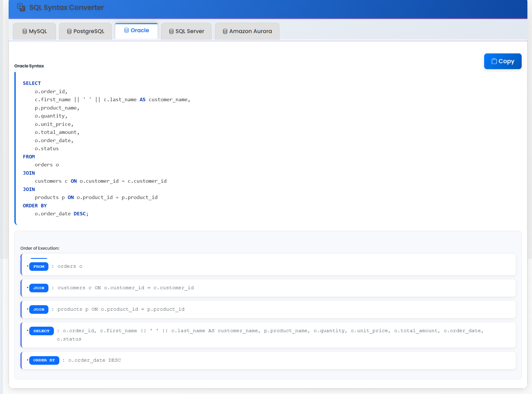Click the SELECT keyword in the code
The width and height of the screenshot is (532, 394).
tap(32, 83)
